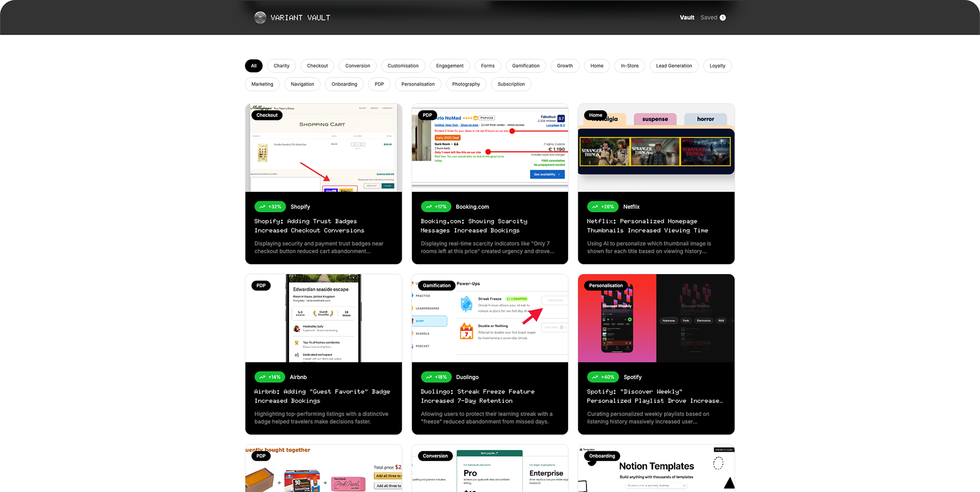
Task: Open Duolingo Streak Freeze case study title
Action: tap(478, 397)
